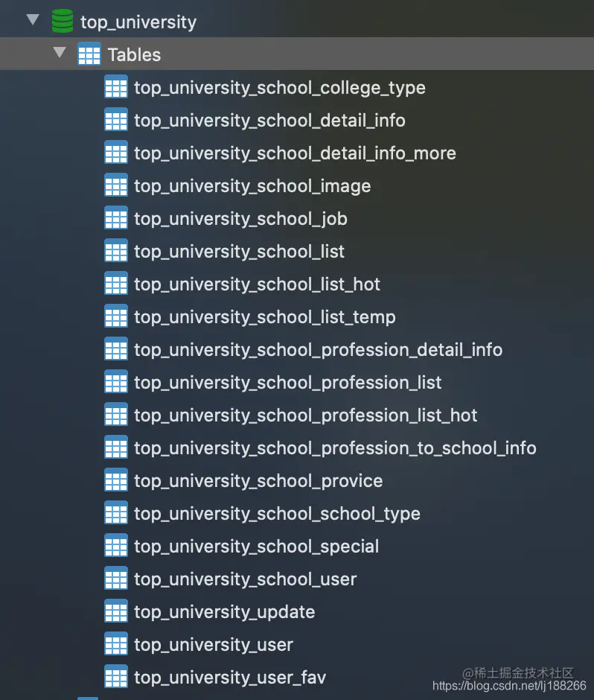Viewport: 594px width, 700px height.
Task: Select table name top_university_school_list_temp
Action: (265, 317)
